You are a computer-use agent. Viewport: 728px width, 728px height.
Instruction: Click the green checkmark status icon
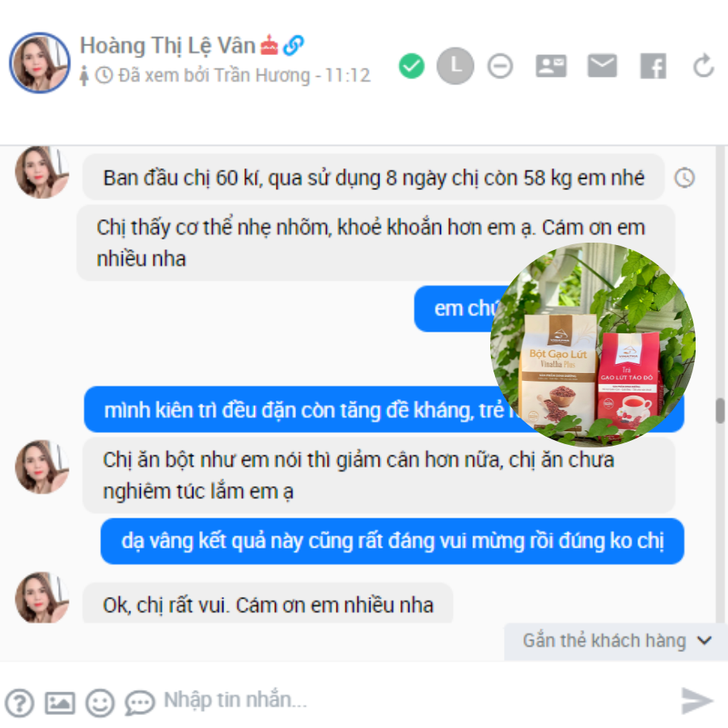[x=412, y=66]
